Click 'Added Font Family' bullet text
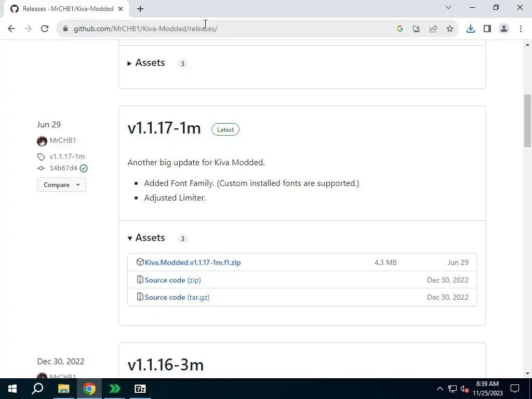Viewport: 532px width, 399px height. [251, 183]
